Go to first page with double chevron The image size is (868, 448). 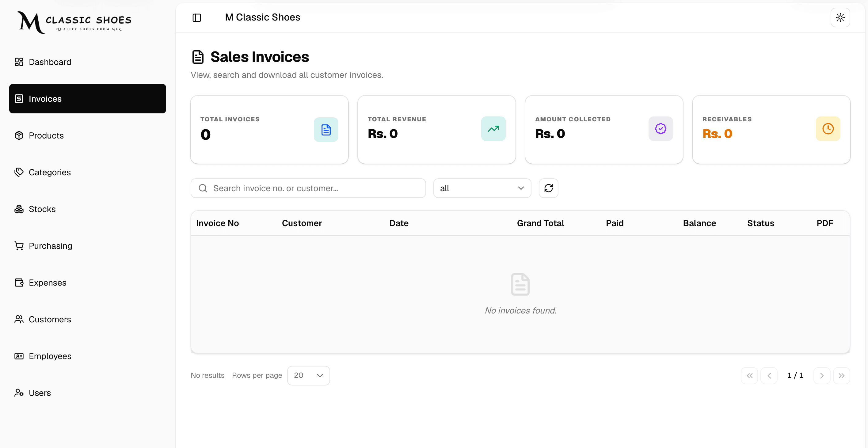tap(749, 376)
